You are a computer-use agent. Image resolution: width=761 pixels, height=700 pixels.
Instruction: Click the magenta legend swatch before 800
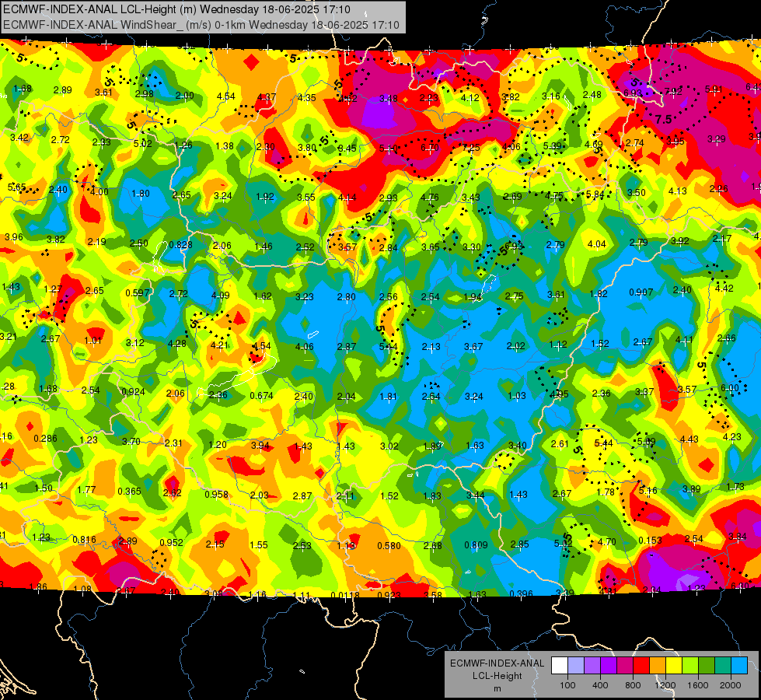point(625,666)
